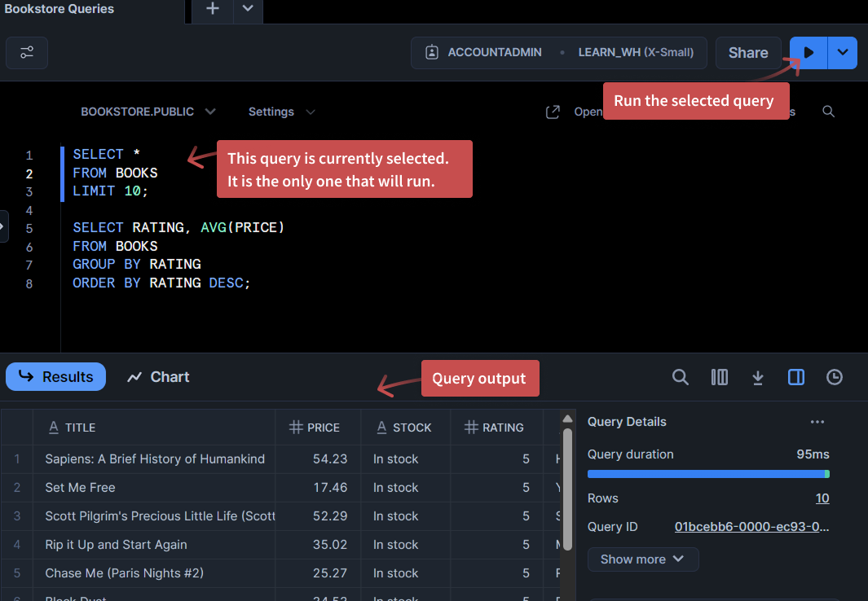
Task: Open the column visibility icon
Action: [719, 377]
